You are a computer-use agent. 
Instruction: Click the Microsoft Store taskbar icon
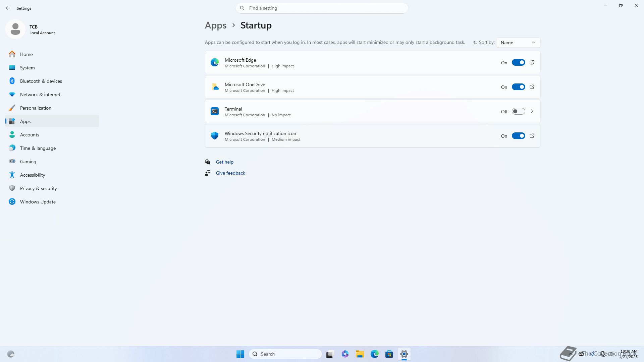[389, 354]
